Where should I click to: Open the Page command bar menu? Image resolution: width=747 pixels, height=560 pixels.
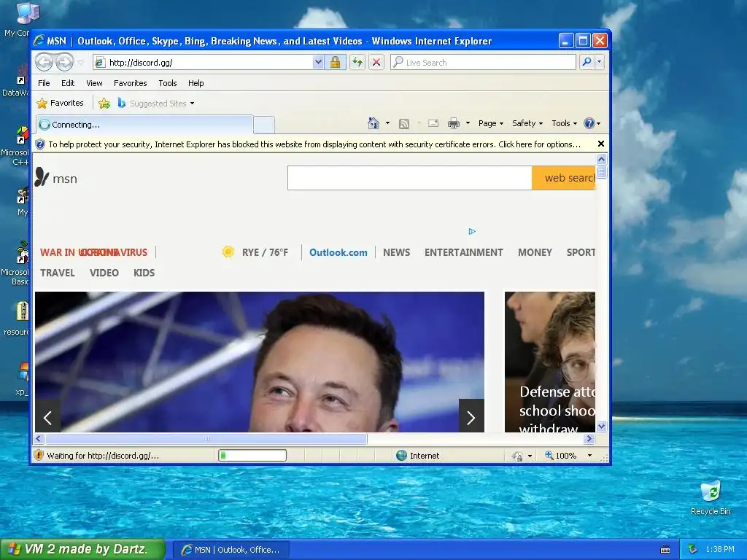tap(491, 123)
